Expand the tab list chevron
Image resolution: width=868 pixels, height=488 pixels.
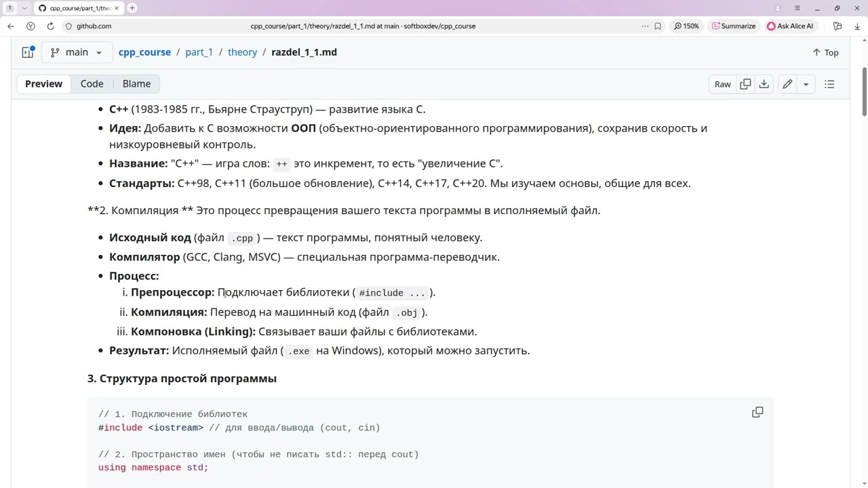24,8
